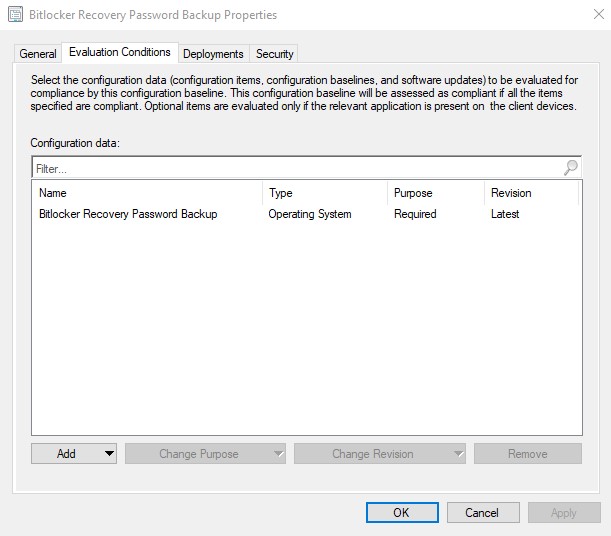
Task: Click the Operating System type cell
Action: pyautogui.click(x=310, y=214)
